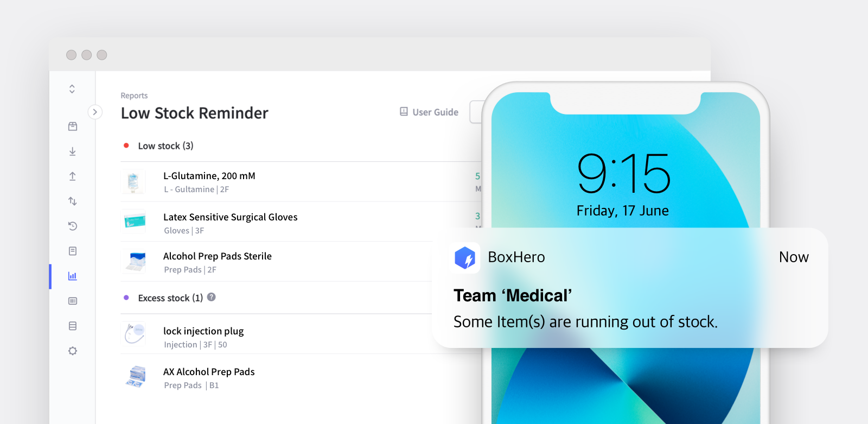868x424 pixels.
Task: Click the L-Glutamine product thumbnail
Action: [x=133, y=182]
